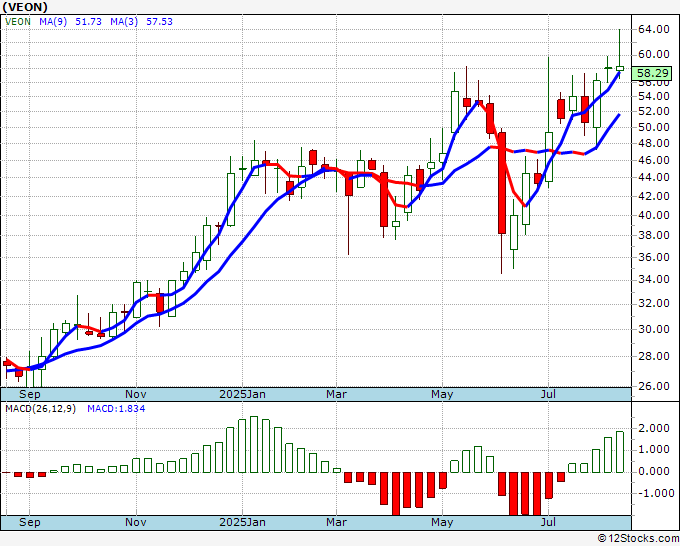Click the MA(9) value 51.73
Screen dimensions: 680x546
coord(88,22)
